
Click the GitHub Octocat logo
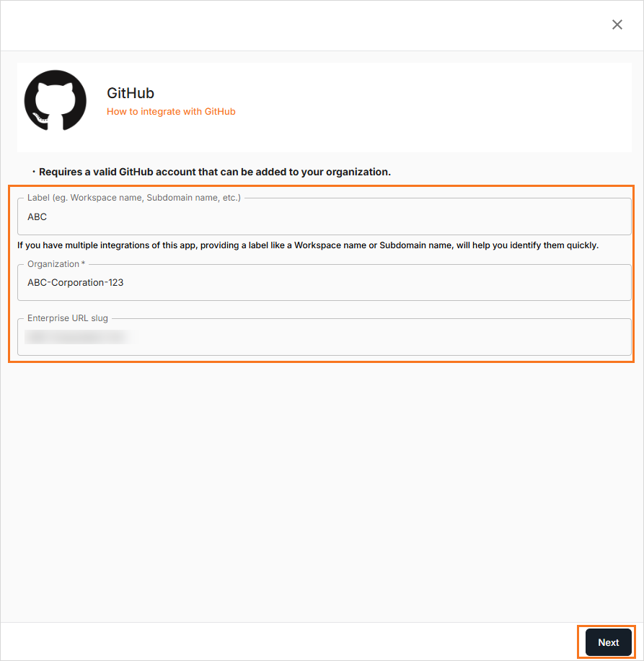click(56, 101)
